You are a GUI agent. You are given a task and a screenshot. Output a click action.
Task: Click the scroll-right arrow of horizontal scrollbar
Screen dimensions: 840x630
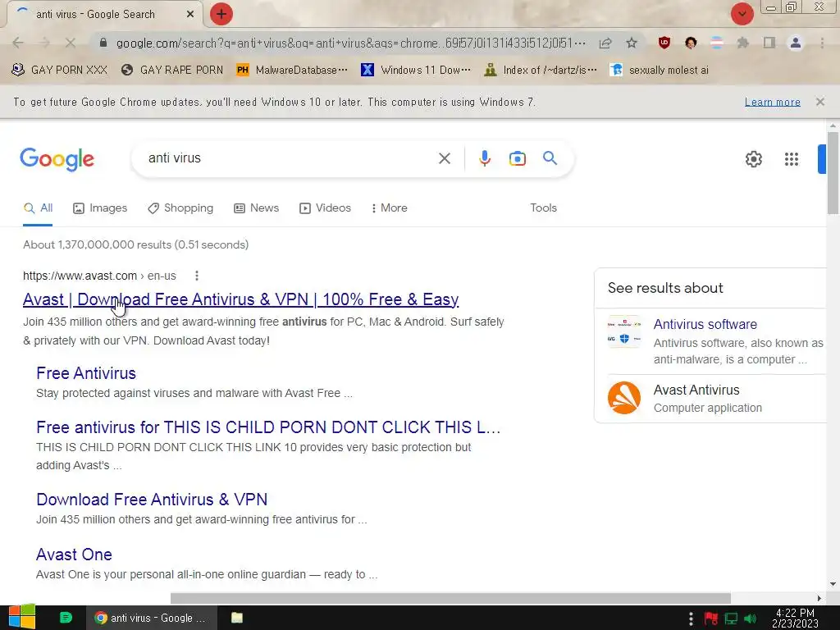click(x=819, y=598)
